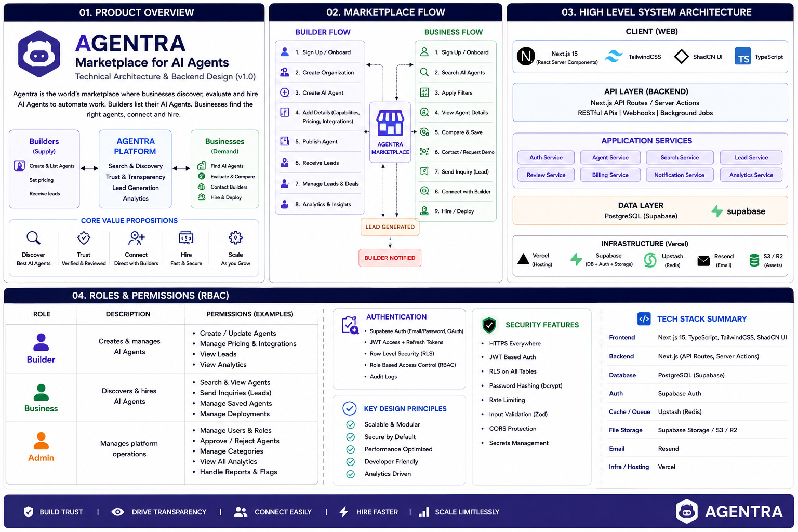Click the Agentra Platform center card
This screenshot has width=798, height=532.
[135, 169]
